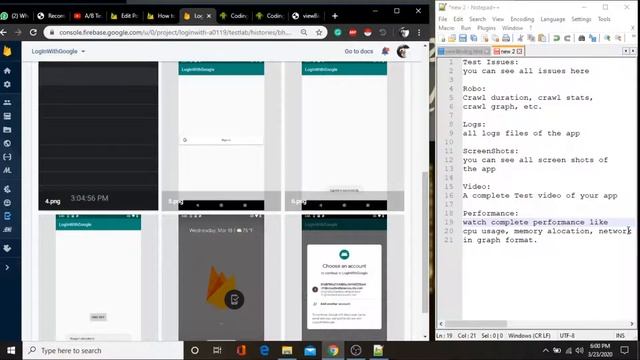Image resolution: width=640 pixels, height=360 pixels.
Task: Open Chrome three-dot menu
Action: [x=419, y=32]
